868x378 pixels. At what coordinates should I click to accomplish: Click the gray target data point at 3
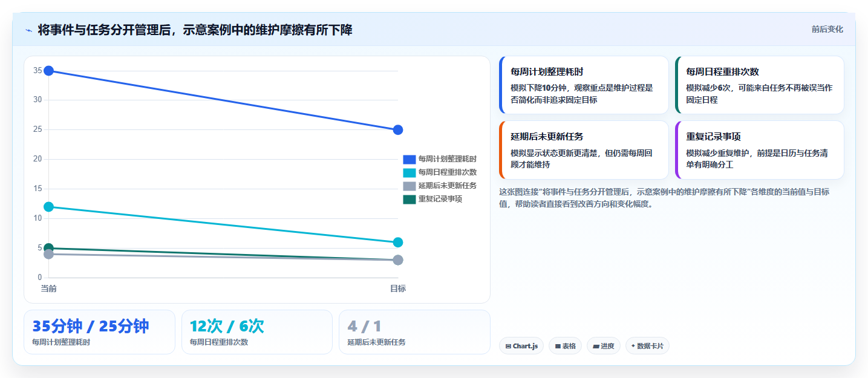point(398,260)
